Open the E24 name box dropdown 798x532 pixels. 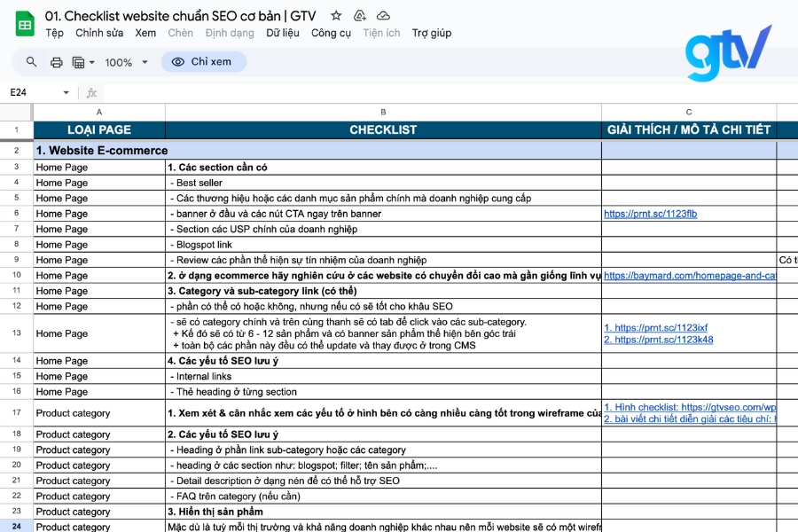pos(66,91)
